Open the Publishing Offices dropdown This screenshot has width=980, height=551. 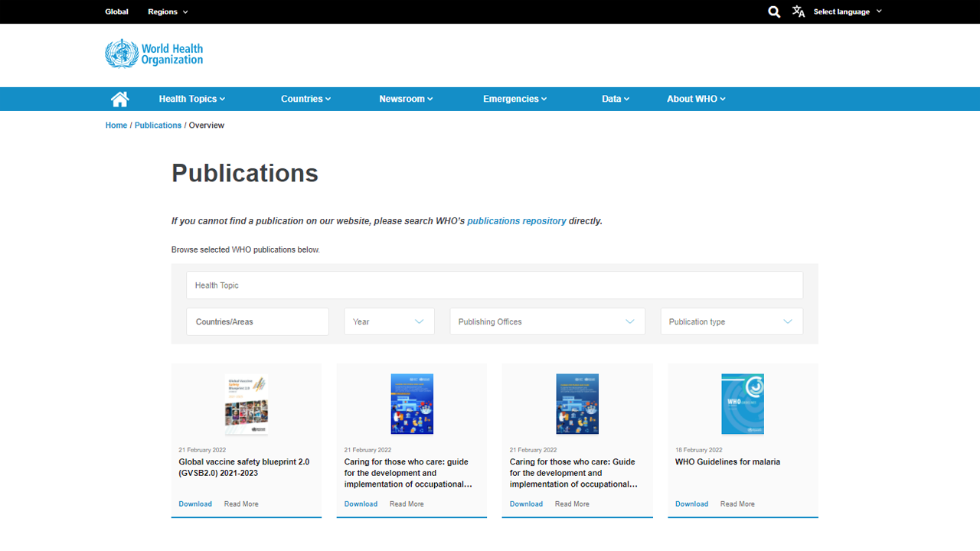[547, 321]
